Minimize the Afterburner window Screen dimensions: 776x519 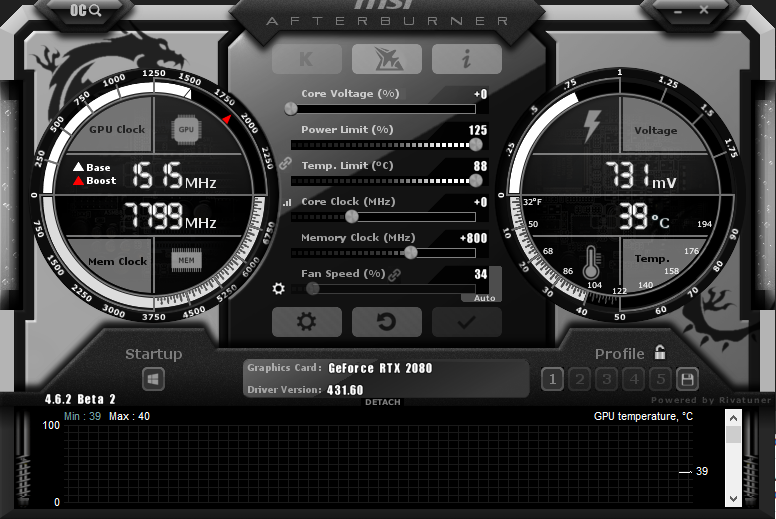(678, 10)
